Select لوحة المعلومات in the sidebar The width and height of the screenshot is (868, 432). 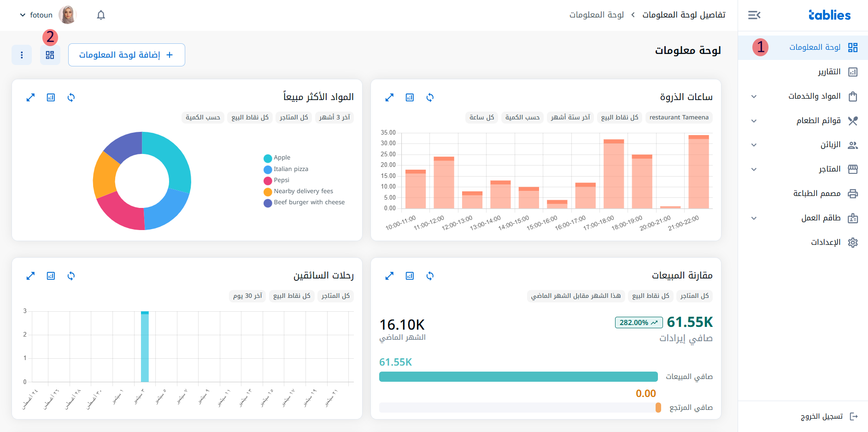click(803, 47)
